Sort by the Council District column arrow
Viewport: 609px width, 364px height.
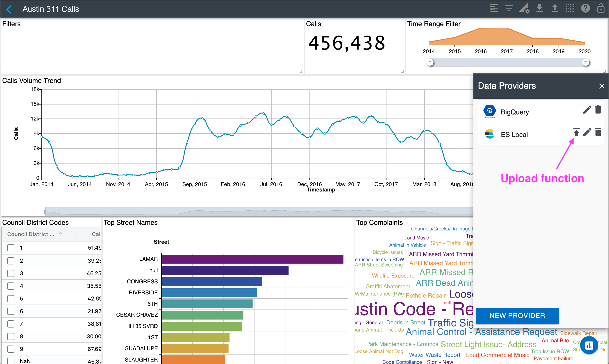point(61,234)
